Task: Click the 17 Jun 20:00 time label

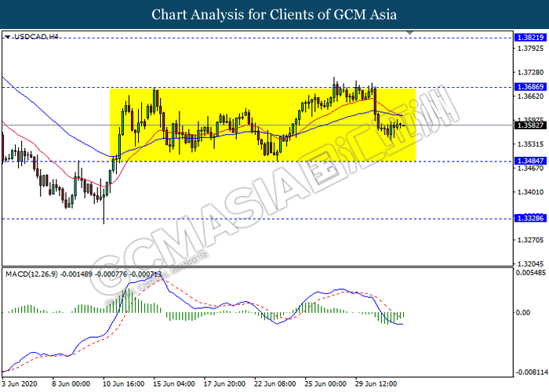Action: click(x=224, y=383)
